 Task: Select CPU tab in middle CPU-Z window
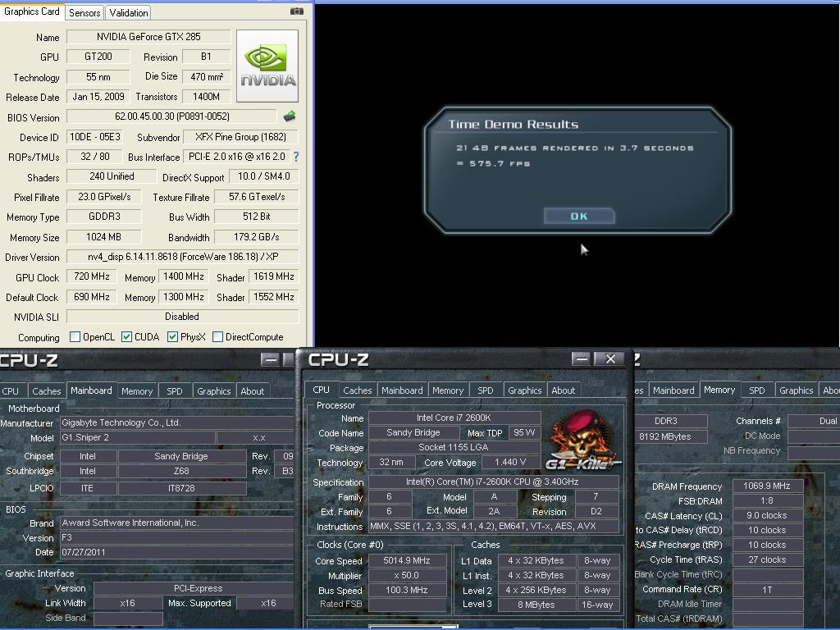coord(321,390)
